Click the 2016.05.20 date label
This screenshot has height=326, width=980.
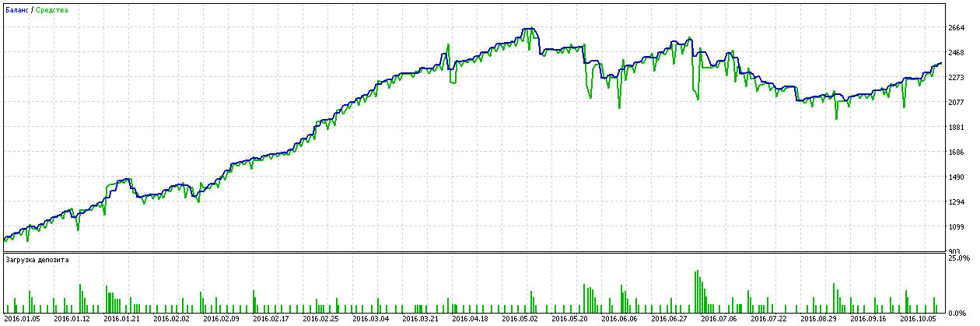pos(569,318)
